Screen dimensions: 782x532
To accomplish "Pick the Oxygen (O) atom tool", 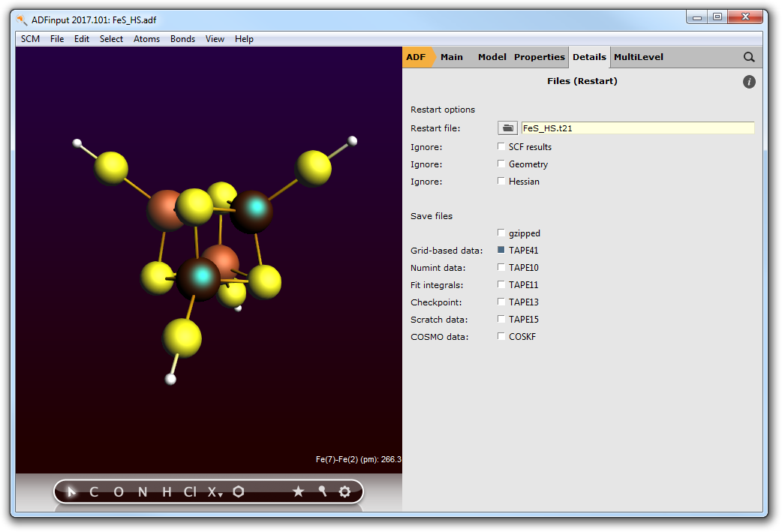I will pyautogui.click(x=118, y=492).
